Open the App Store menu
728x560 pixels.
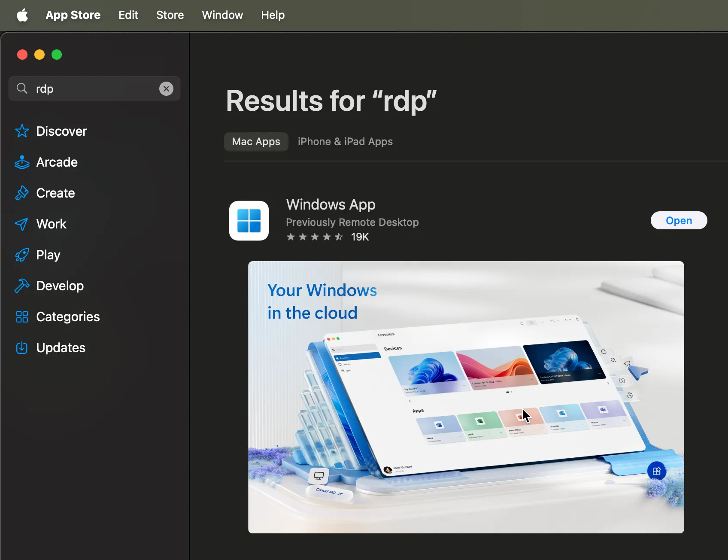click(73, 15)
